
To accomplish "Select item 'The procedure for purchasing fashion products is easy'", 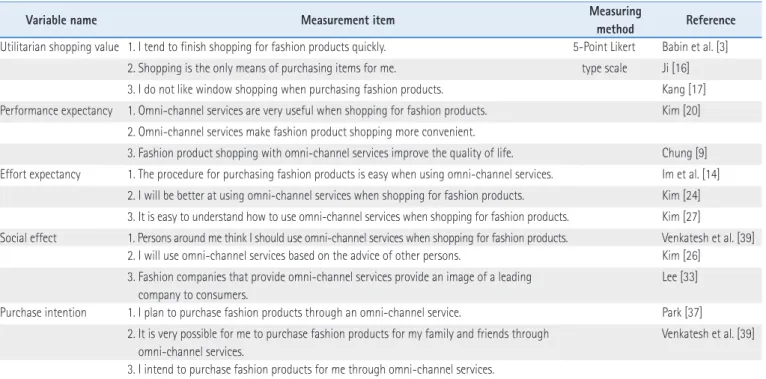I will (340, 174).
